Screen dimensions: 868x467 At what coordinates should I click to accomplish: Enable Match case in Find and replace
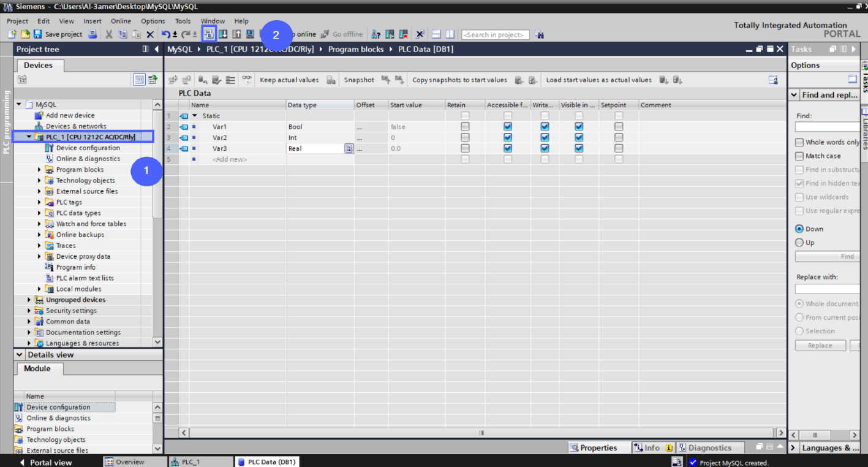(x=798, y=156)
